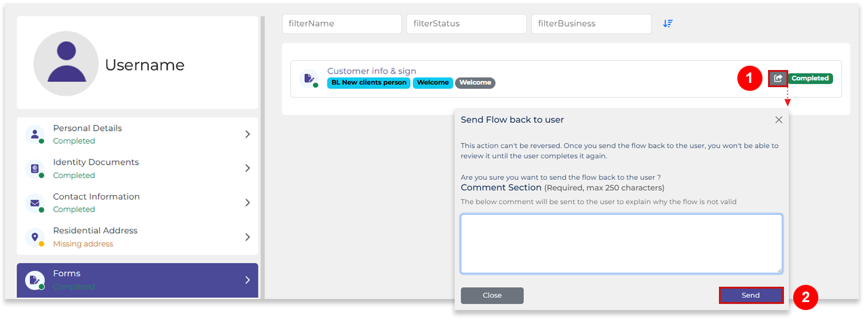The width and height of the screenshot is (868, 326).
Task: Click the gray Welcome tag
Action: pyautogui.click(x=475, y=82)
